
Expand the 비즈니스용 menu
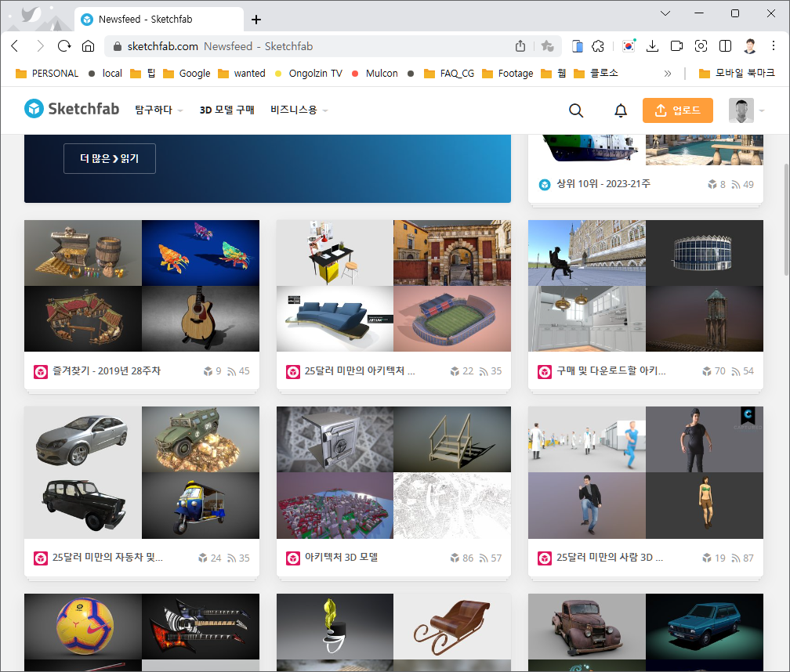pos(299,110)
